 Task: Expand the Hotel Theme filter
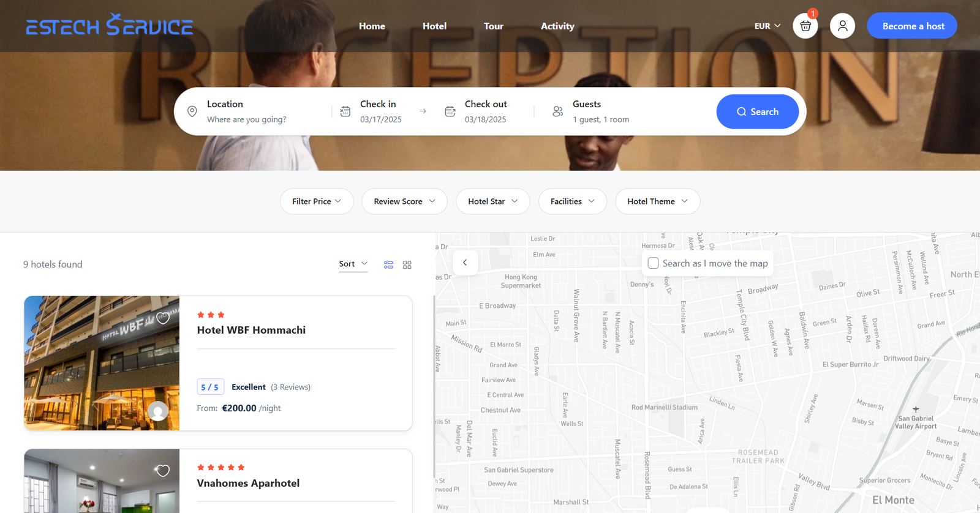pyautogui.click(x=657, y=201)
